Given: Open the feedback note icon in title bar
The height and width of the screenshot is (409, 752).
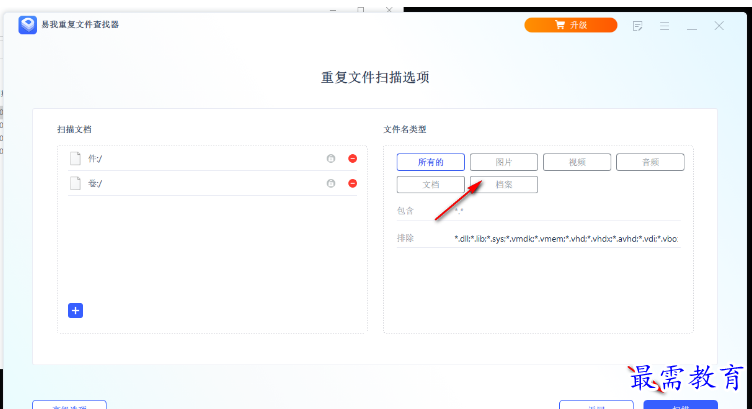Looking at the screenshot, I should tap(638, 26).
